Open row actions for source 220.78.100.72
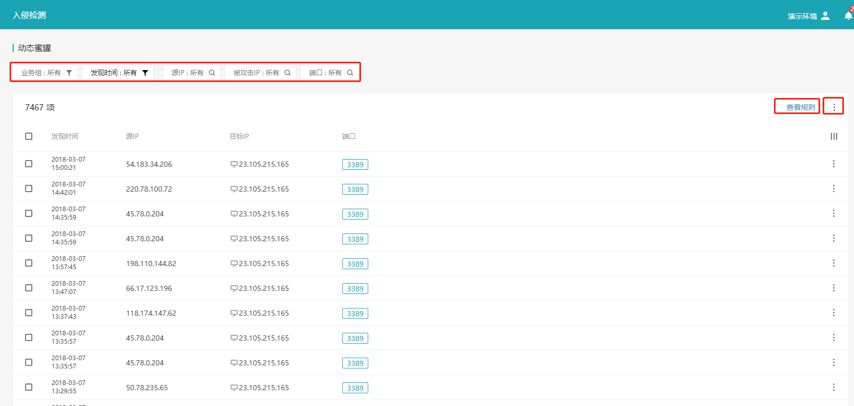854x406 pixels. (x=834, y=189)
